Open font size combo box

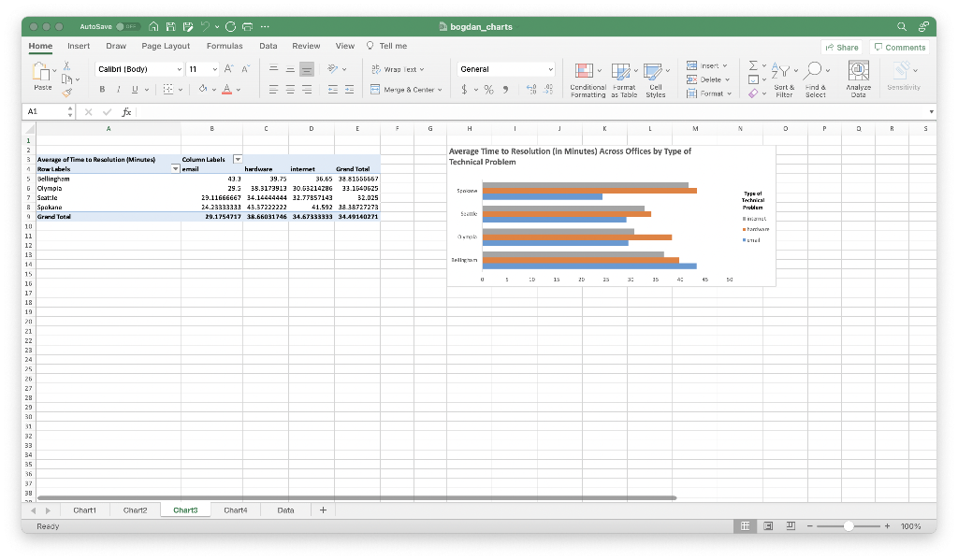tap(203, 69)
